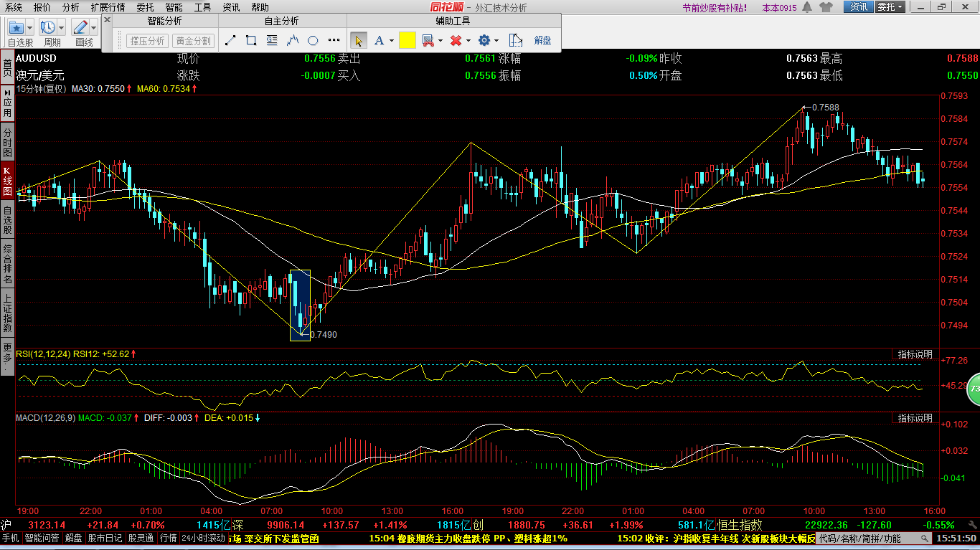
Task: Click the text A font tool
Action: point(378,40)
